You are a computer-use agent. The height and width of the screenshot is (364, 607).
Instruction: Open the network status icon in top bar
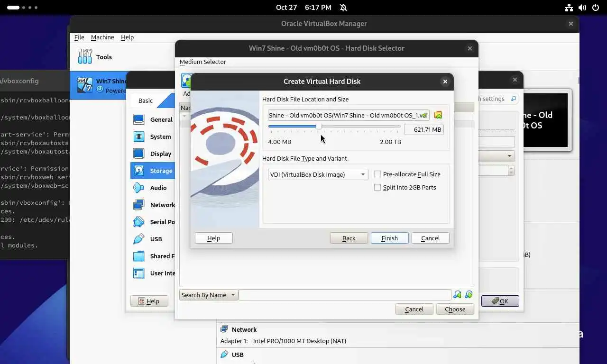click(569, 8)
